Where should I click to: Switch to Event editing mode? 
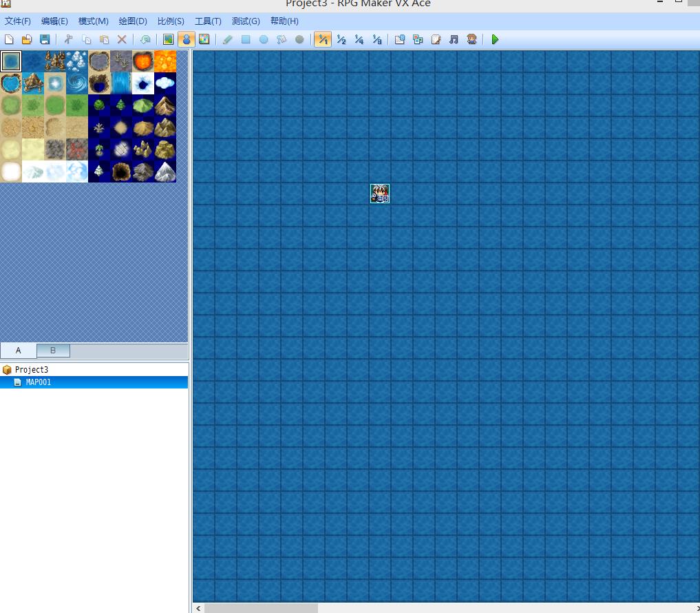pyautogui.click(x=186, y=40)
